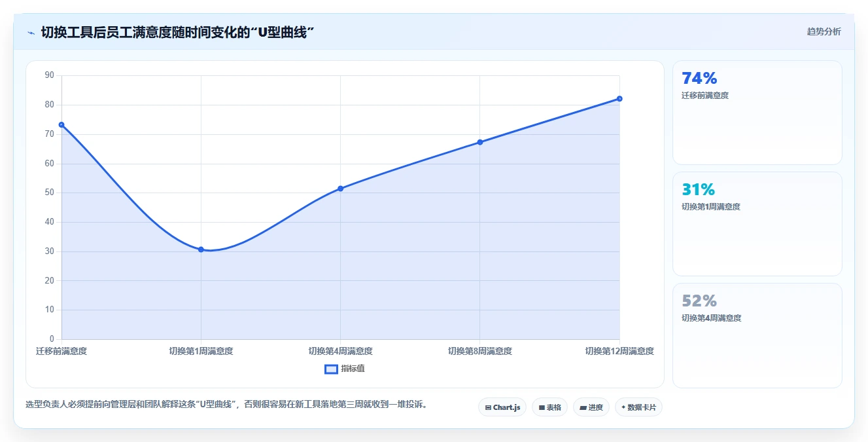Select the 切换第1周满意度 data point
The height and width of the screenshot is (442, 868).
(201, 249)
